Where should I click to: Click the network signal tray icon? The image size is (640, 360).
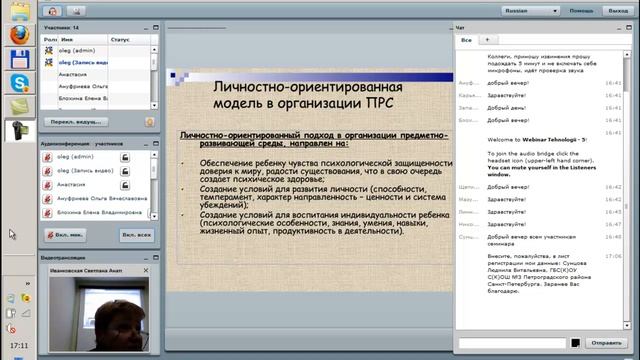[x=26, y=313]
